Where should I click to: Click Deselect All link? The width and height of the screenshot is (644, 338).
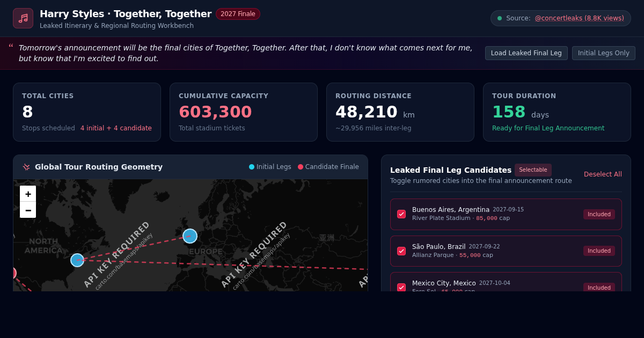point(603,174)
